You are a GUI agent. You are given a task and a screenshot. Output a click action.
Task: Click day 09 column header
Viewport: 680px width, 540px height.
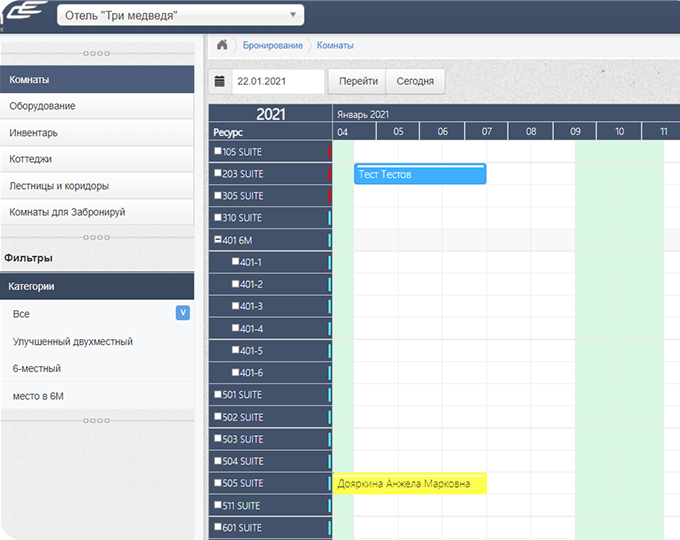(x=575, y=131)
